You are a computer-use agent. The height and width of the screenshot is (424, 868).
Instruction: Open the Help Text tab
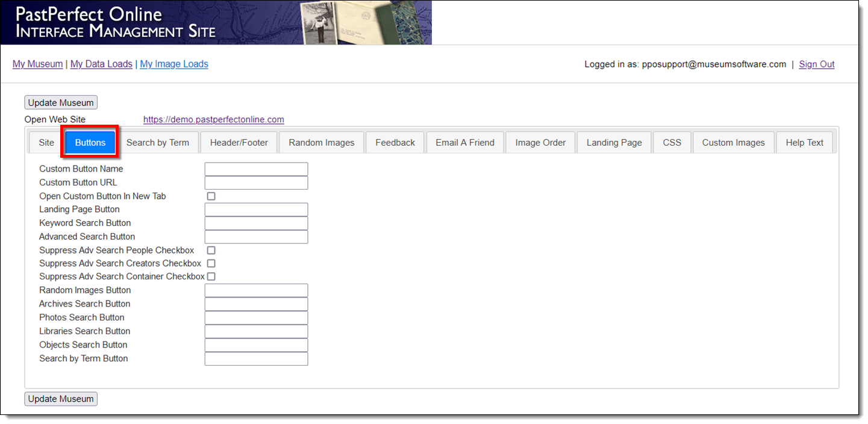click(804, 143)
